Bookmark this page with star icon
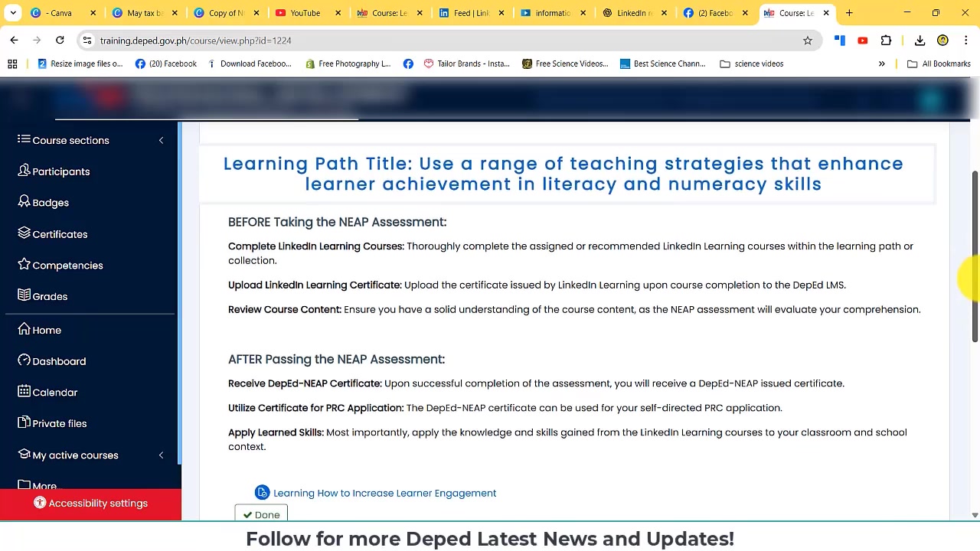The width and height of the screenshot is (980, 551). [807, 41]
